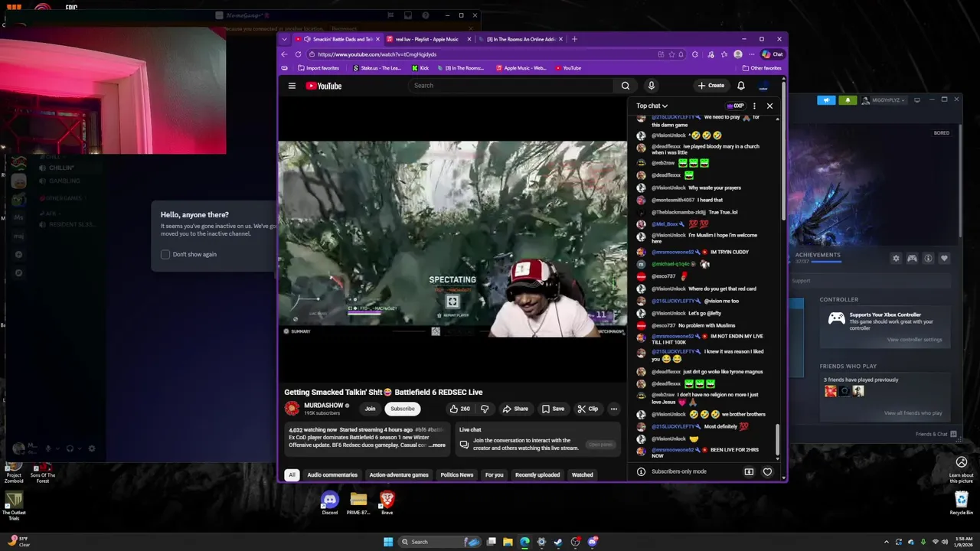Open the MURDASHOW channel name link
This screenshot has width=980, height=551.
point(323,406)
